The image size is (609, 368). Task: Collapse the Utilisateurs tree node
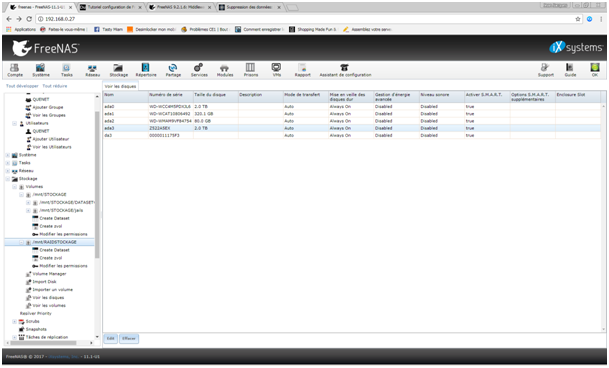click(x=15, y=123)
